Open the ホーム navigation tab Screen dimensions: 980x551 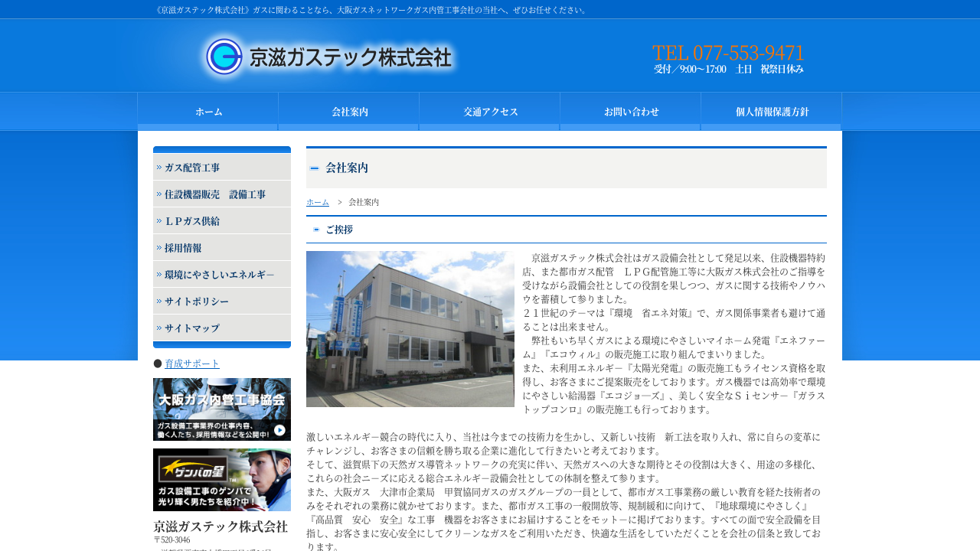(x=208, y=112)
